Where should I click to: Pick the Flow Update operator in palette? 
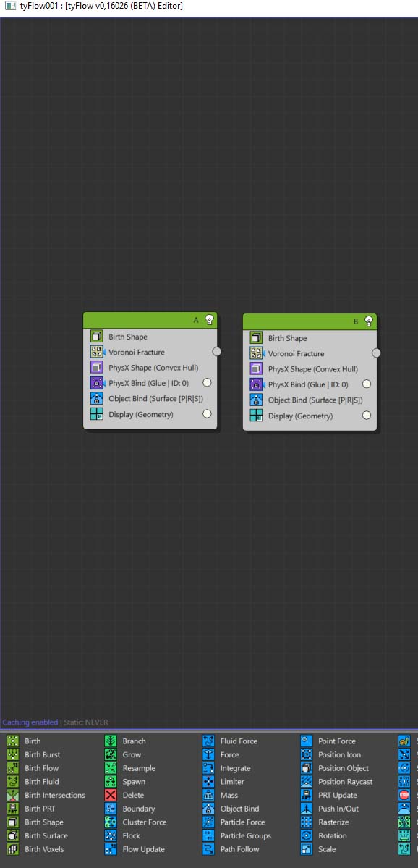pyautogui.click(x=135, y=849)
